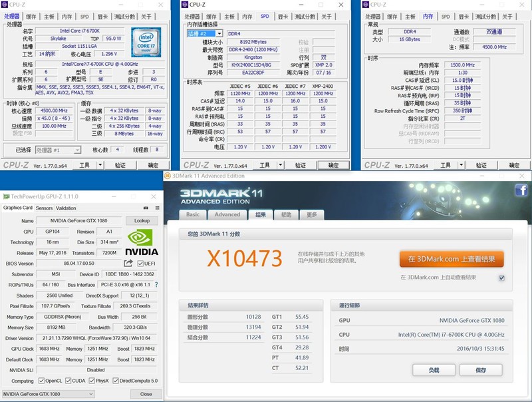Expand tools dropdown arrow in right CPU-Z
This screenshot has width=532, height=402.
coord(461,165)
